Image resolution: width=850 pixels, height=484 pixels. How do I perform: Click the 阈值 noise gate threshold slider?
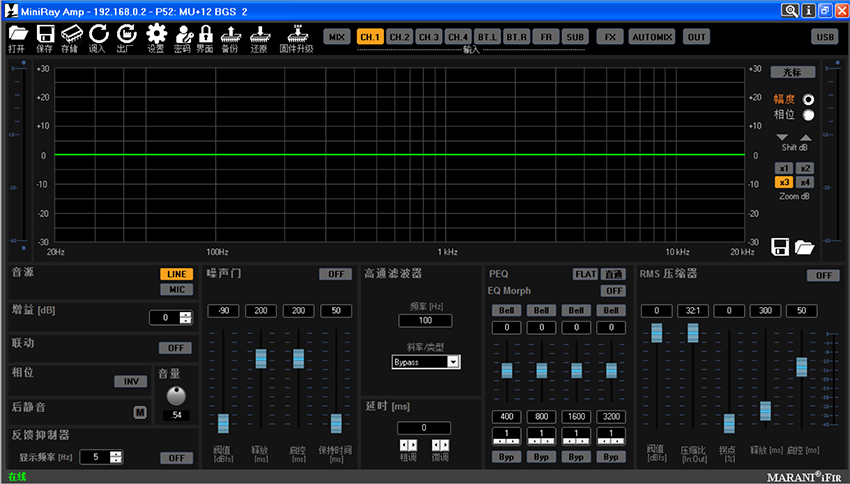(224, 422)
